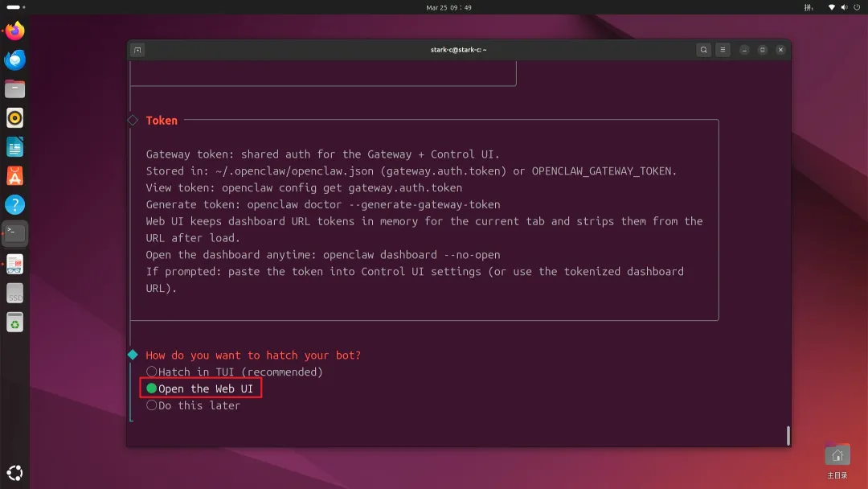Click the volume icon in the top bar
The width and height of the screenshot is (868, 489).
pos(844,7)
